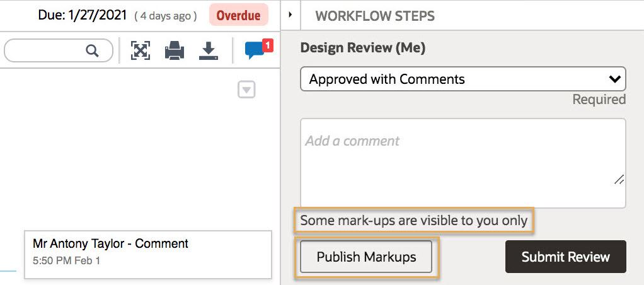
Task: Click the printer icon
Action: tap(175, 52)
